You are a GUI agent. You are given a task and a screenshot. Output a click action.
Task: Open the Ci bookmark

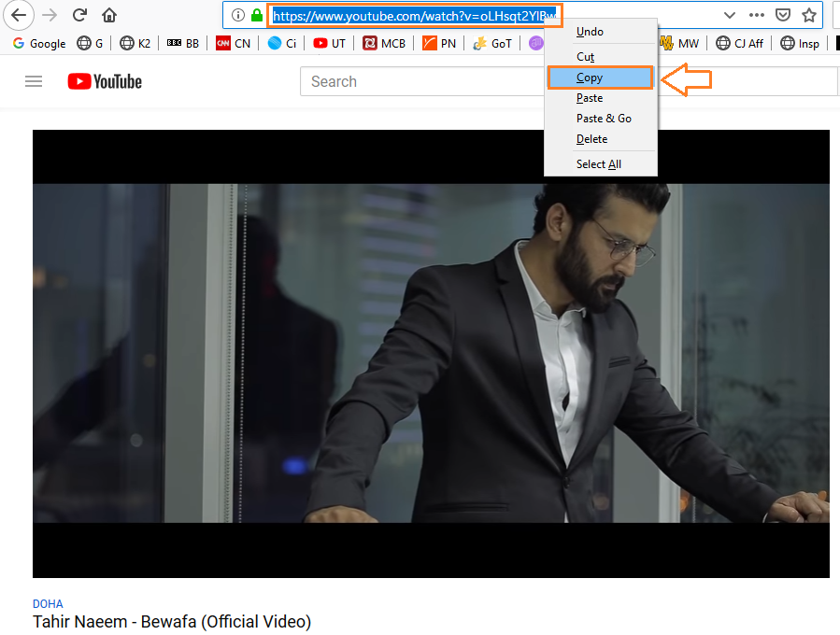click(282, 43)
